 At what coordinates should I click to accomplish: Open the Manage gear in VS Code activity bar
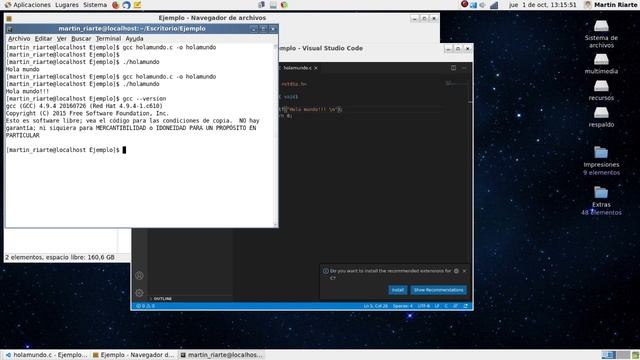pos(139,293)
